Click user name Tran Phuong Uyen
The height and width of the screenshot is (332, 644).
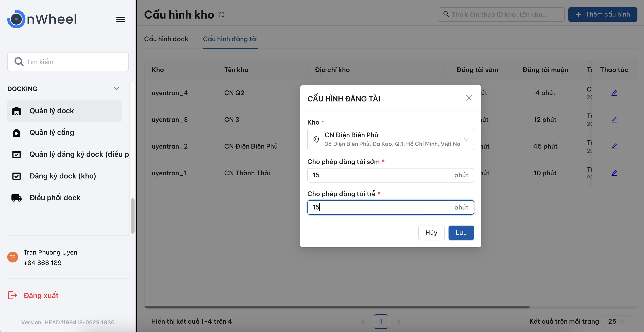click(x=51, y=252)
